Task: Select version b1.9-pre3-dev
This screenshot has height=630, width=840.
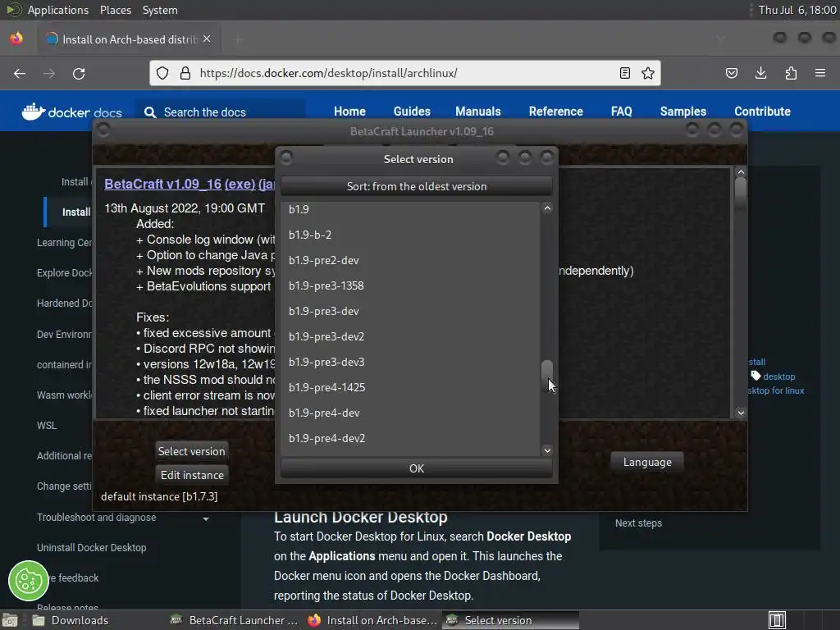Action: [x=410, y=311]
